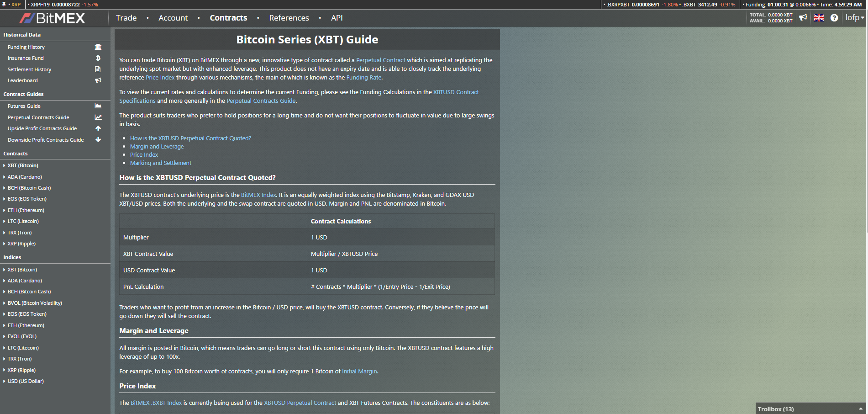The height and width of the screenshot is (414, 868).
Task: Click the pin icon in ticker bar
Action: click(4, 5)
